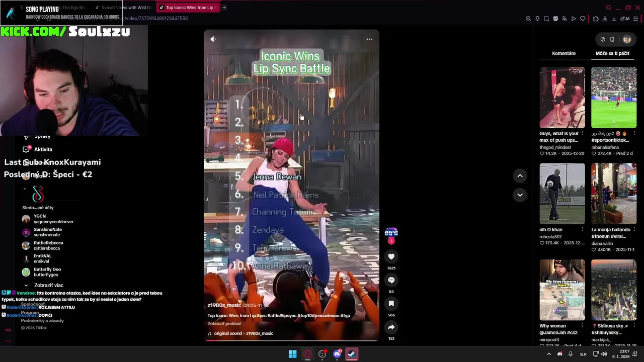Open Opera GX from taskbar
The height and width of the screenshot is (362, 644).
click(x=307, y=354)
